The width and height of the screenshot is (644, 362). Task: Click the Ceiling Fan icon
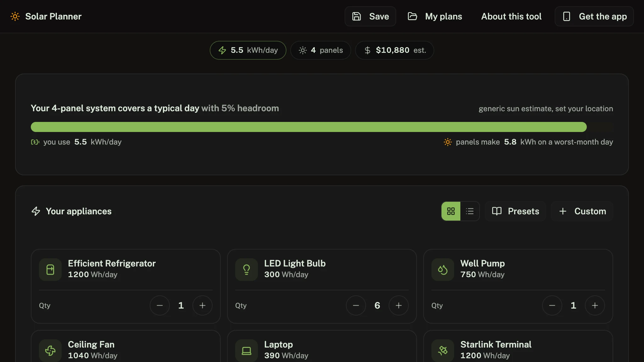[50, 350]
